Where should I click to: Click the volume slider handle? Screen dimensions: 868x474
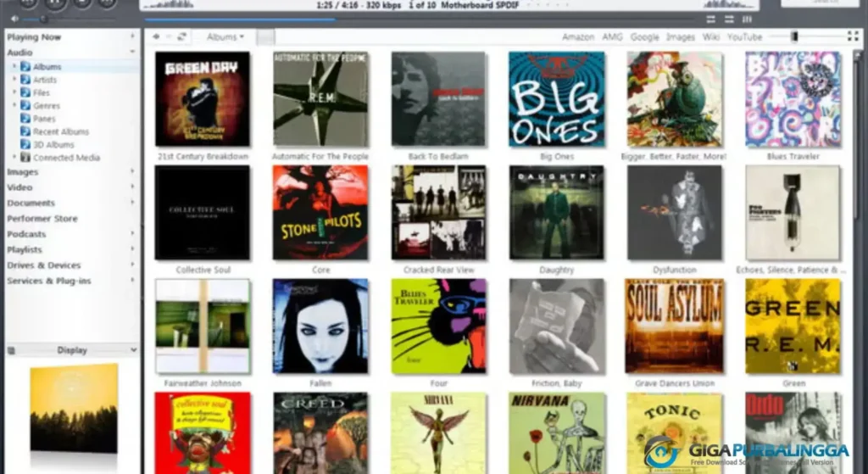[43, 20]
